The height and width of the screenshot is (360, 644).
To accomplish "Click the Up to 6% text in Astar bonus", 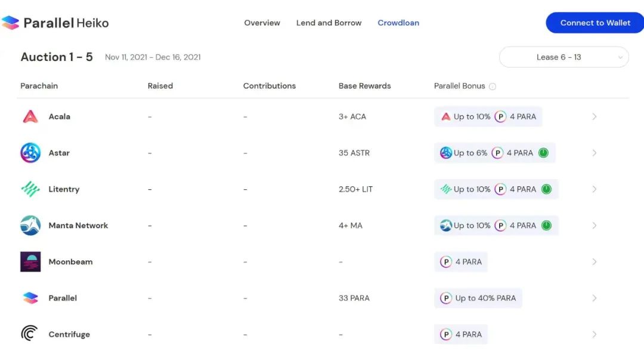I will pyautogui.click(x=470, y=153).
